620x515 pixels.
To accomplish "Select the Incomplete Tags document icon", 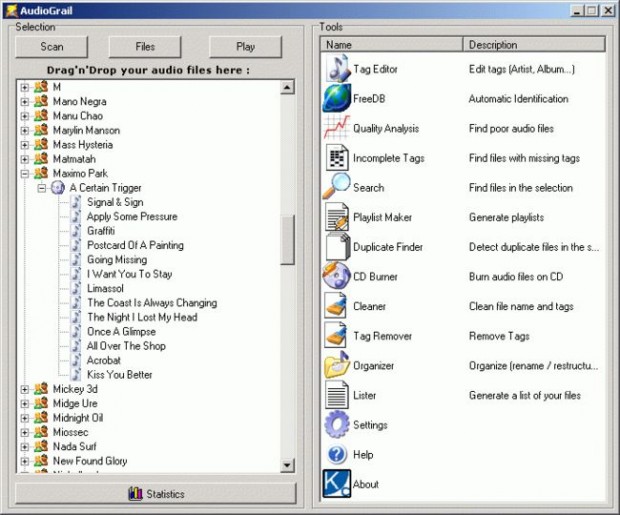I will coord(337,158).
